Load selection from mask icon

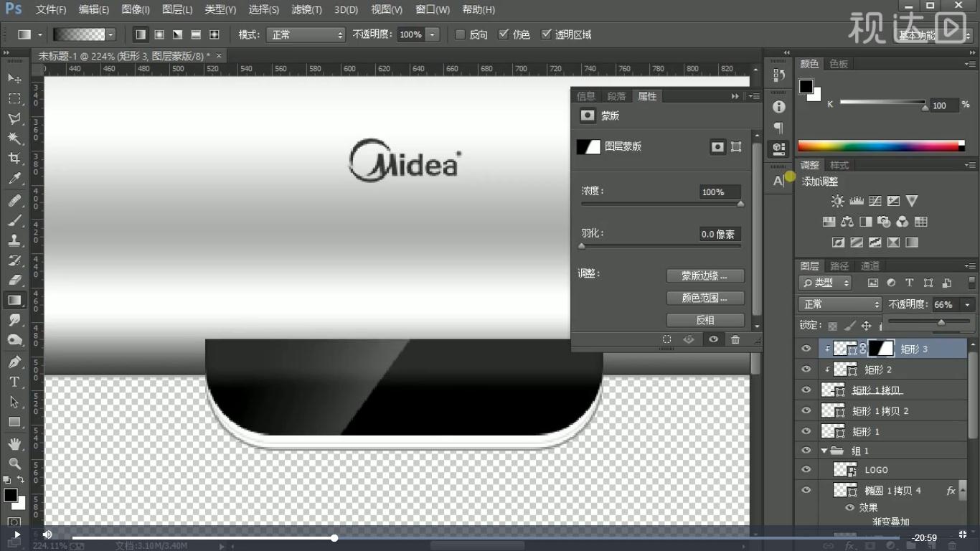(666, 339)
